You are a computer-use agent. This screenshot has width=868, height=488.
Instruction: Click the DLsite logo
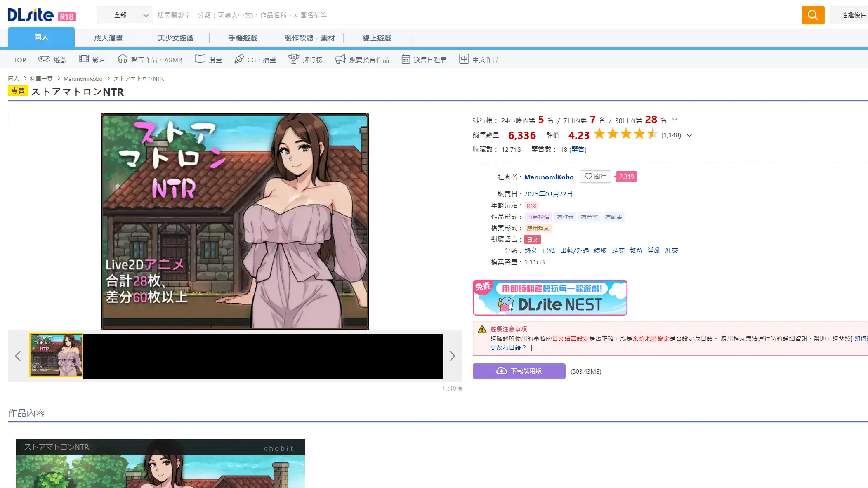[x=42, y=15]
